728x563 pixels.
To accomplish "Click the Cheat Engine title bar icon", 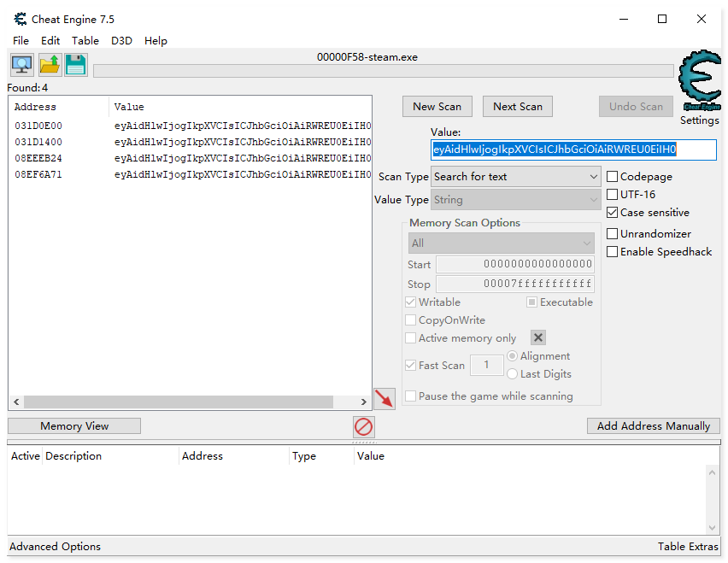I will 21,19.
